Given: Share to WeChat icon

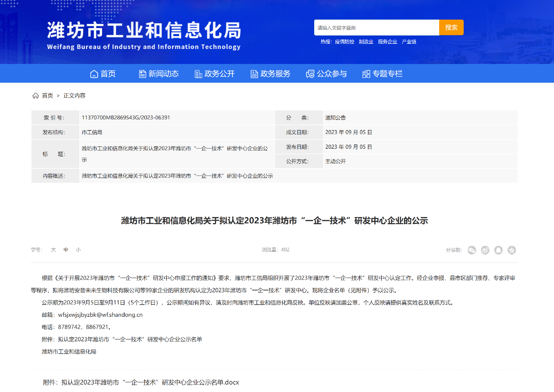Looking at the screenshot, I should pyautogui.click(x=472, y=250).
